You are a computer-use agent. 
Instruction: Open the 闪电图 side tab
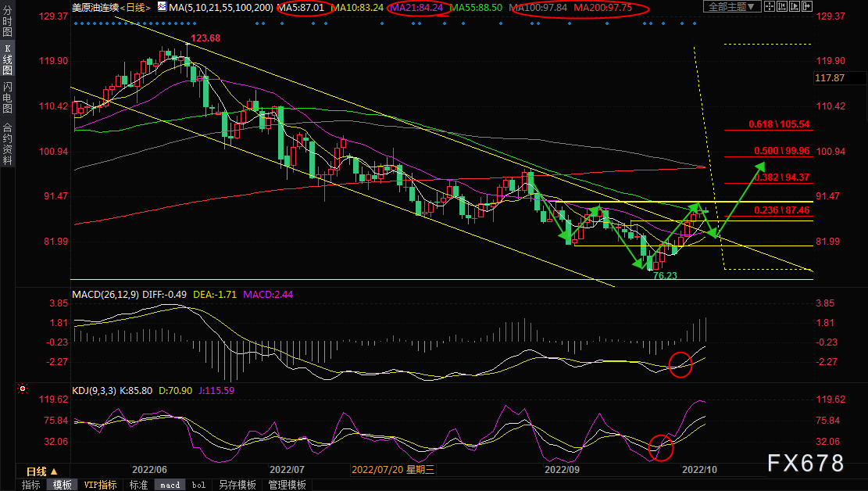tap(7, 98)
